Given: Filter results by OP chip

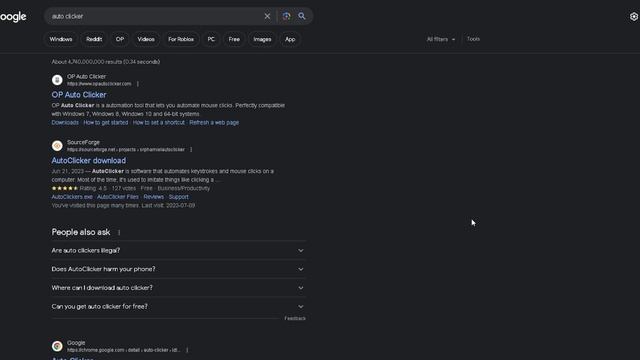Looking at the screenshot, I should point(120,39).
